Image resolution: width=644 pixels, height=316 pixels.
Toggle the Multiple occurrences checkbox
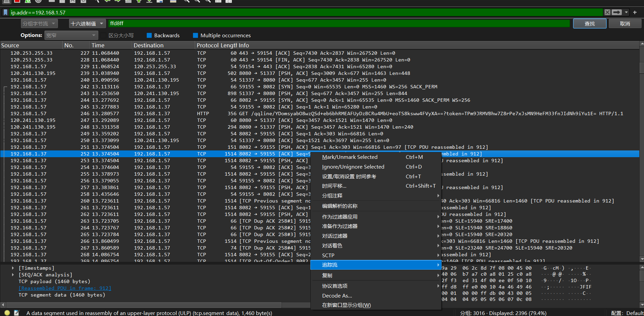coord(195,36)
